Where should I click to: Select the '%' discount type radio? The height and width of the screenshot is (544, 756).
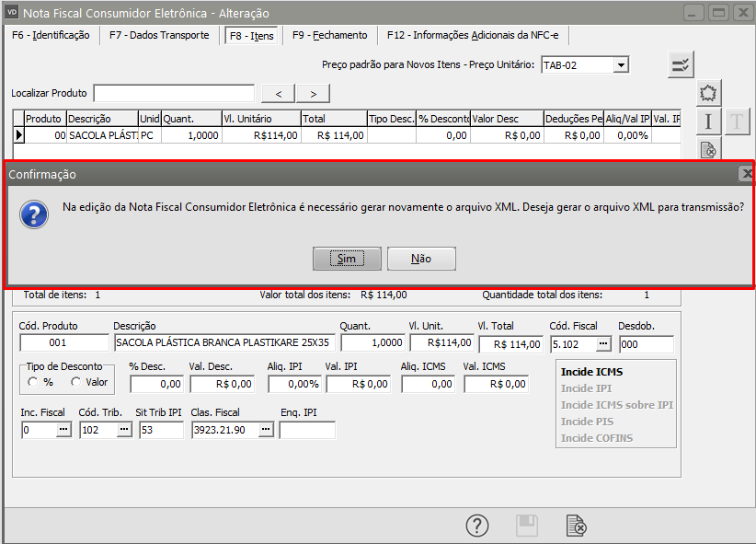point(34,382)
